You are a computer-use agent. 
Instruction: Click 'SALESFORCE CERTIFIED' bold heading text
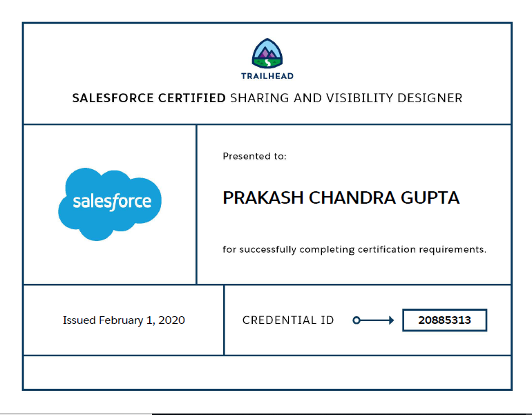pos(149,98)
